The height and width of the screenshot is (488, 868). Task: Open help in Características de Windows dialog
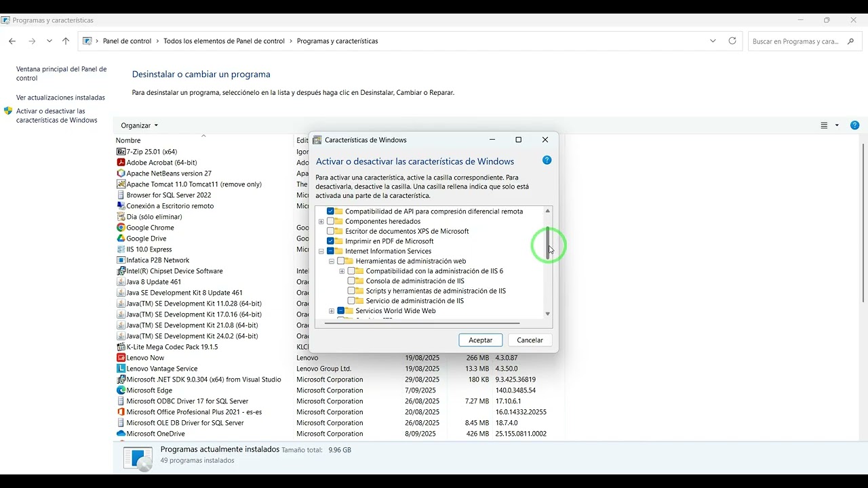[x=547, y=160]
